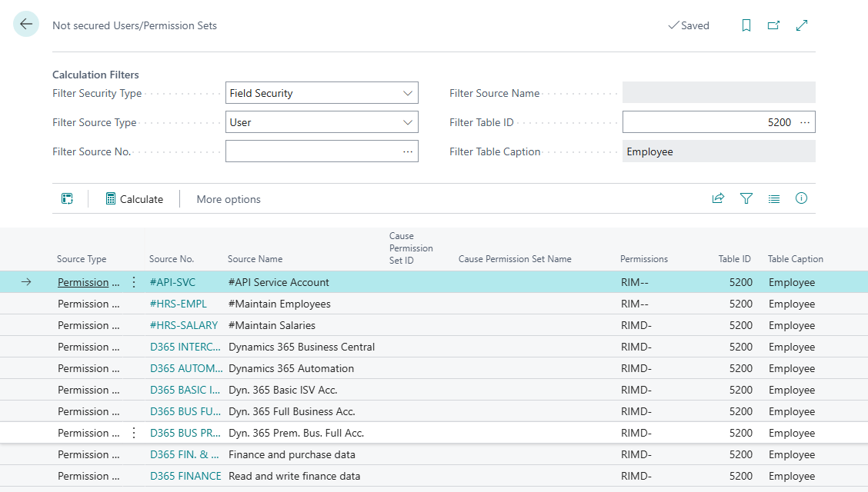Image resolution: width=868 pixels, height=492 pixels.
Task: Switch the list view layout icon
Action: click(x=774, y=198)
